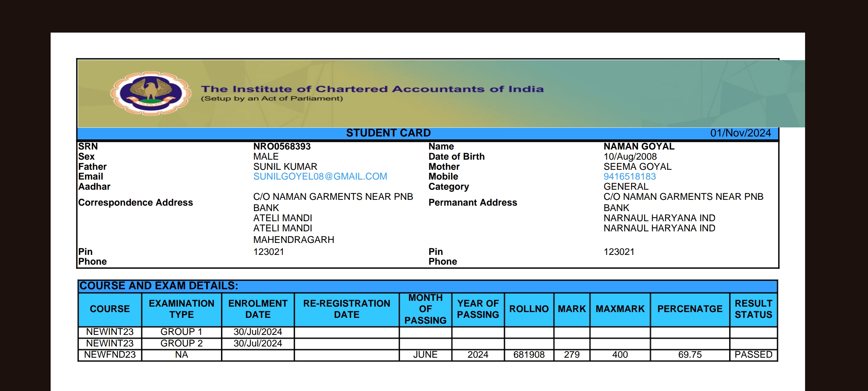Select the NEWFND23 course cell
This screenshot has height=391, width=868.
click(x=110, y=355)
